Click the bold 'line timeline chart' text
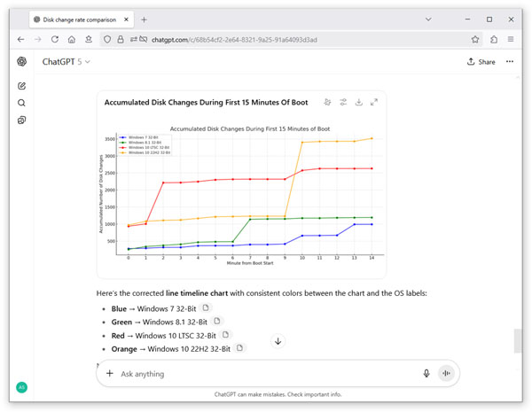 click(x=197, y=293)
